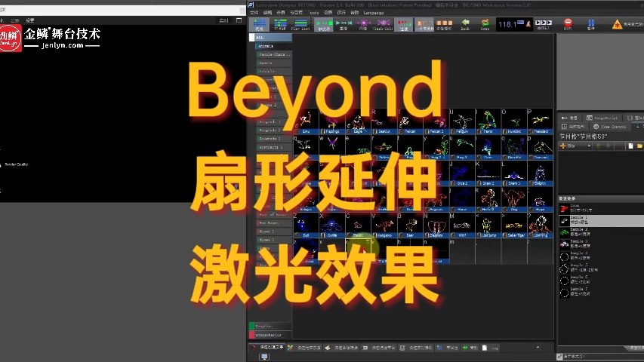
Task: Open the Play List view
Action: pos(300,25)
